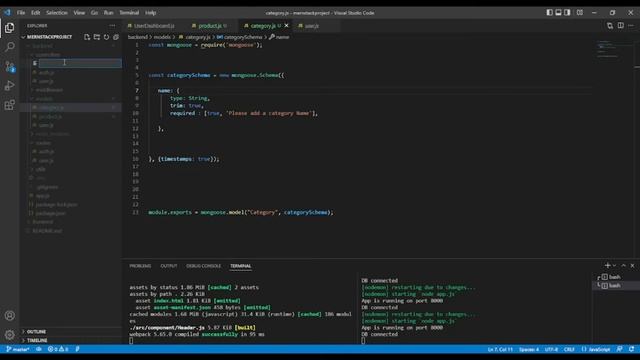Switch to the Problems panel tab
This screenshot has height=360, width=640.
(140, 266)
